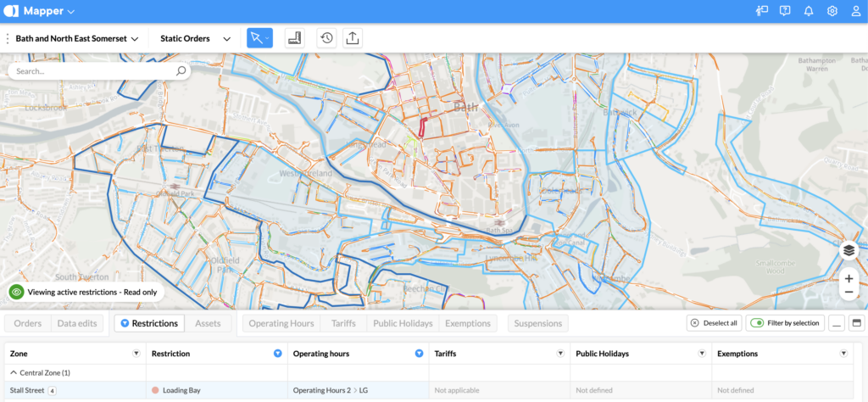Click the export upload icon
This screenshot has height=402, width=868.
(x=353, y=38)
